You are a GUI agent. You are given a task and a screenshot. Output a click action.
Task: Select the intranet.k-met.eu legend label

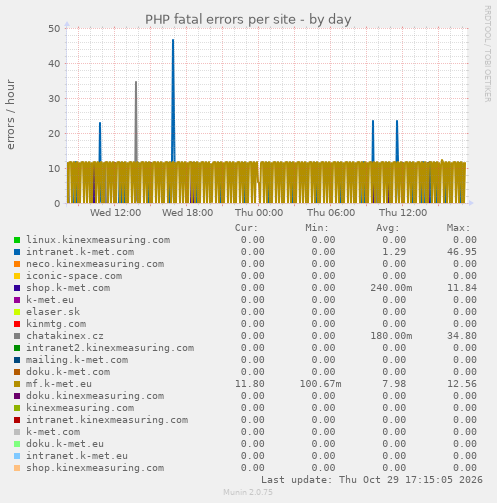[77, 456]
